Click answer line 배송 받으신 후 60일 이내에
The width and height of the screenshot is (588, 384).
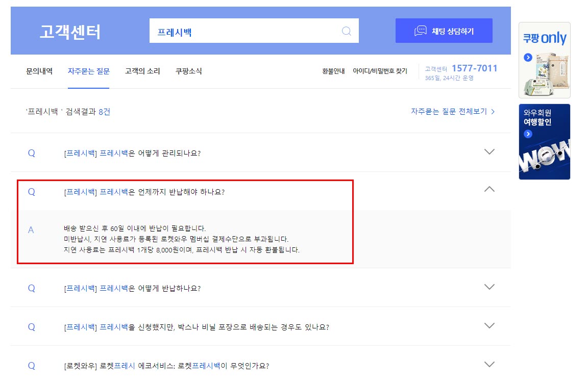click(135, 228)
